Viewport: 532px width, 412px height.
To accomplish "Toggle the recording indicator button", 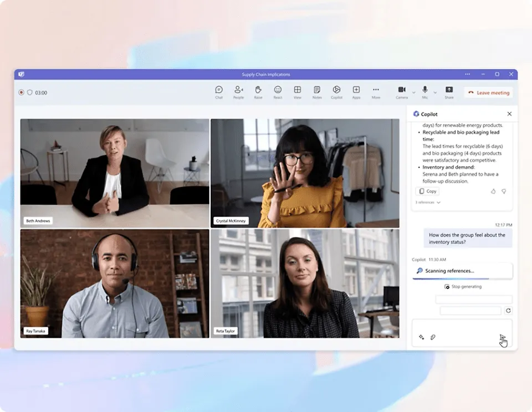I will (x=22, y=92).
